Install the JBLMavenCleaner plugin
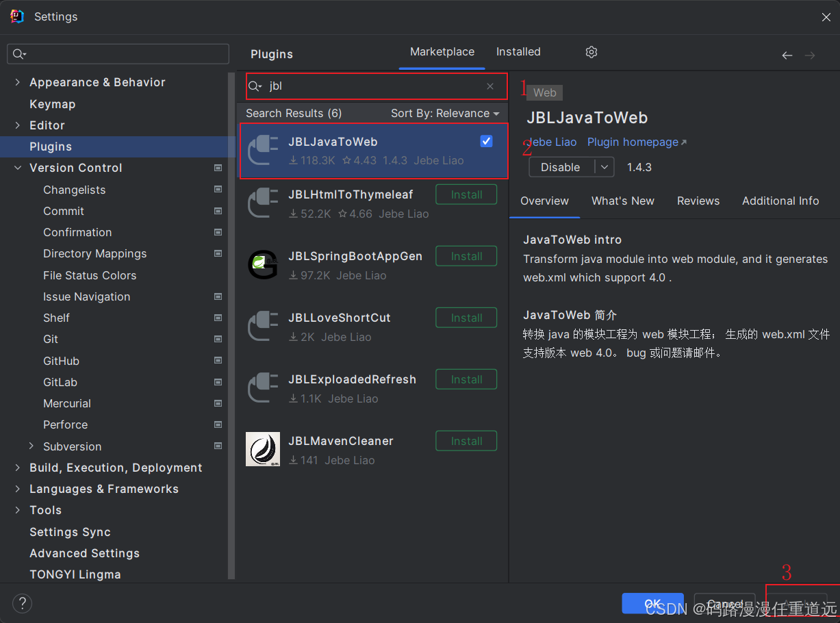Screen dimensions: 840x623 point(466,441)
